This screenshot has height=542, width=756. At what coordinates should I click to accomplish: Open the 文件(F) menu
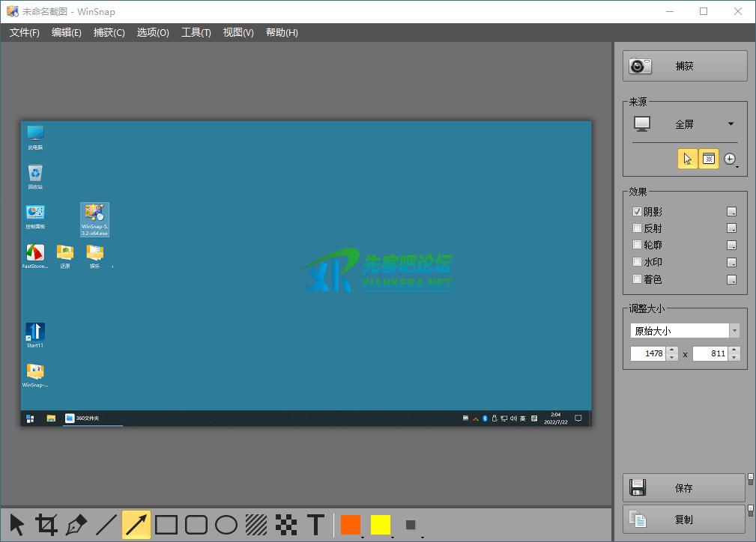(x=24, y=33)
